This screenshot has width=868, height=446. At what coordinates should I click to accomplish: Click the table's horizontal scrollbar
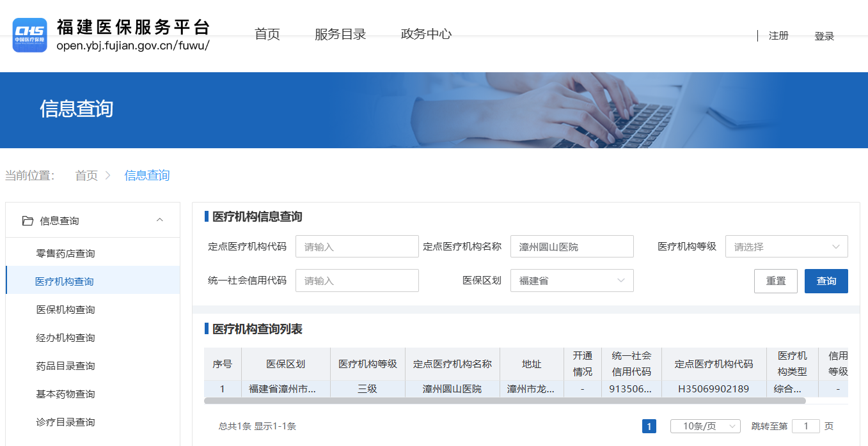(x=504, y=401)
